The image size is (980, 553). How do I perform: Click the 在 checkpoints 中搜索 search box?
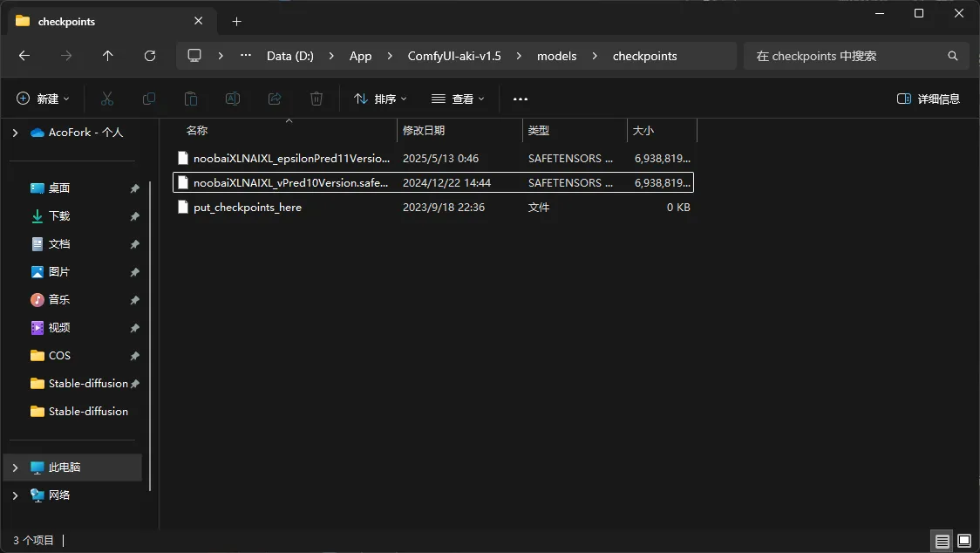click(846, 56)
